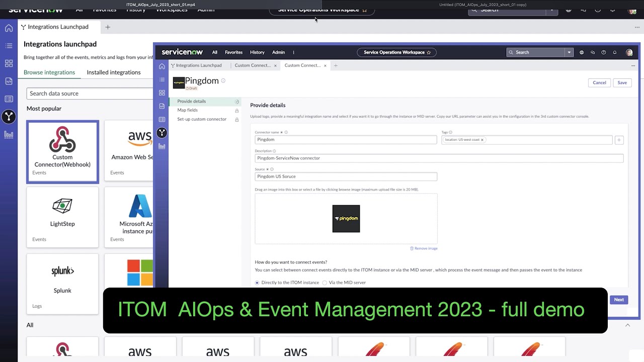Click info icon beside Tags label

point(450,132)
